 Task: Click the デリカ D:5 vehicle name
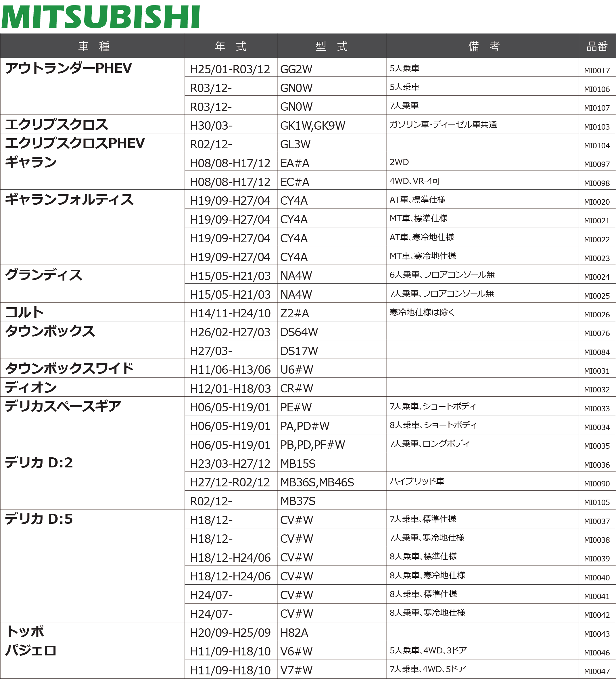pos(39,519)
